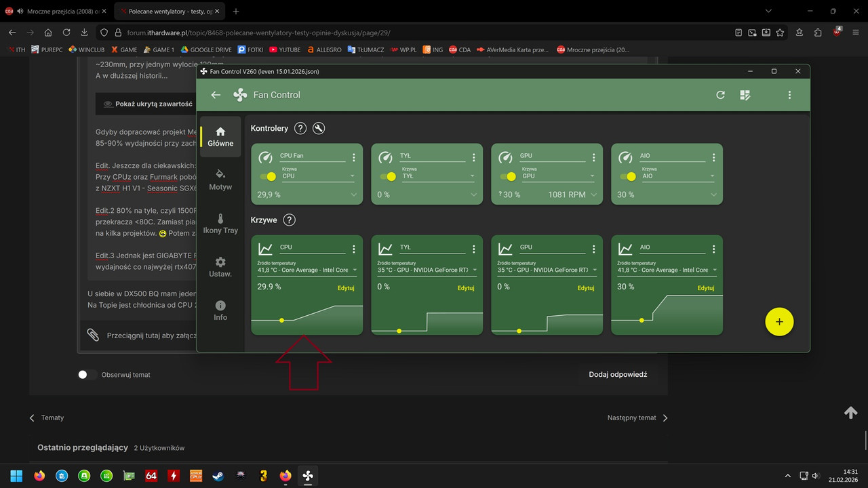This screenshot has width=868, height=488.
Task: Click the help icon next to Kontrolery
Action: pyautogui.click(x=300, y=128)
